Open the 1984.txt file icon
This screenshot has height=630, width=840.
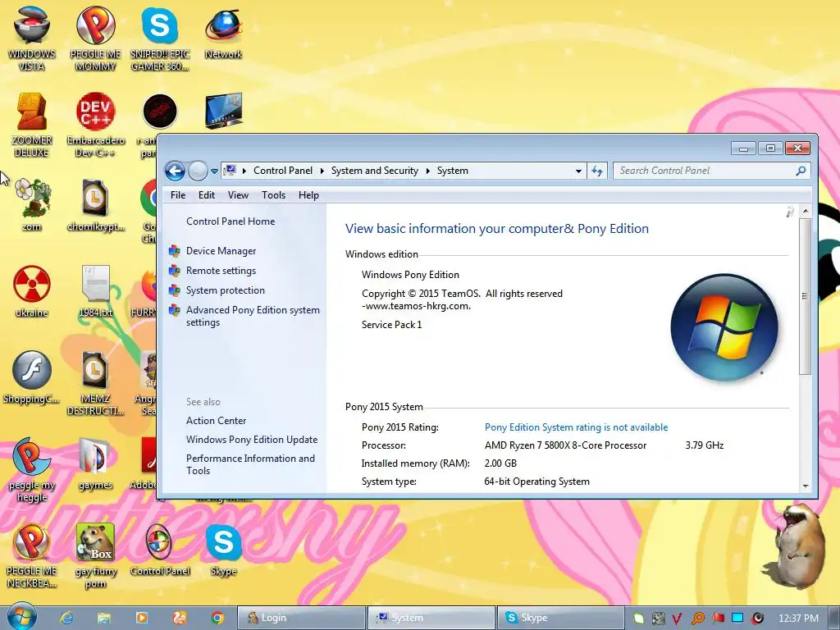tap(95, 290)
